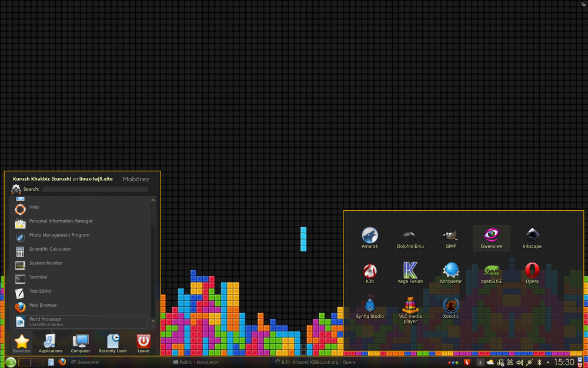Screen dimensions: 588x368
Task: Click the launcher Search field
Action: pyautogui.click(x=95, y=189)
